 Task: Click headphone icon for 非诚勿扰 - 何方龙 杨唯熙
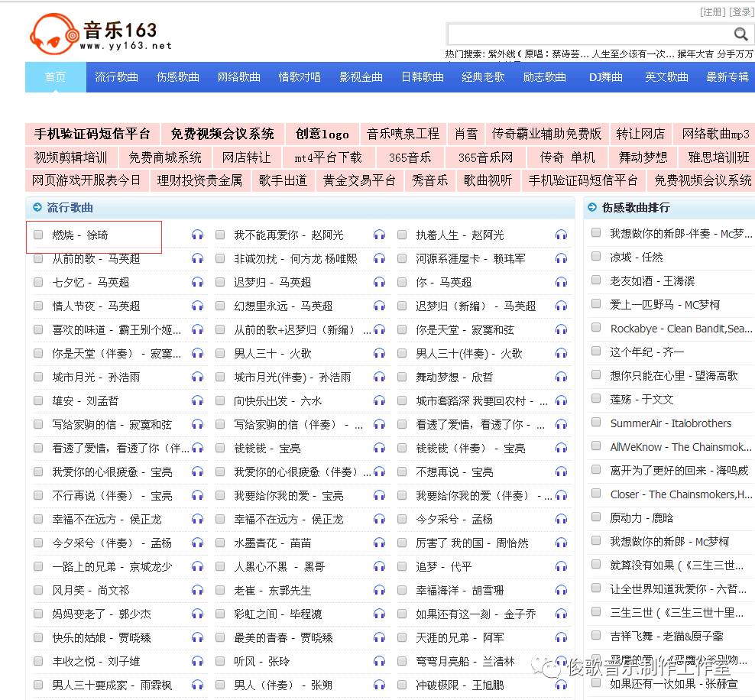coord(380,258)
